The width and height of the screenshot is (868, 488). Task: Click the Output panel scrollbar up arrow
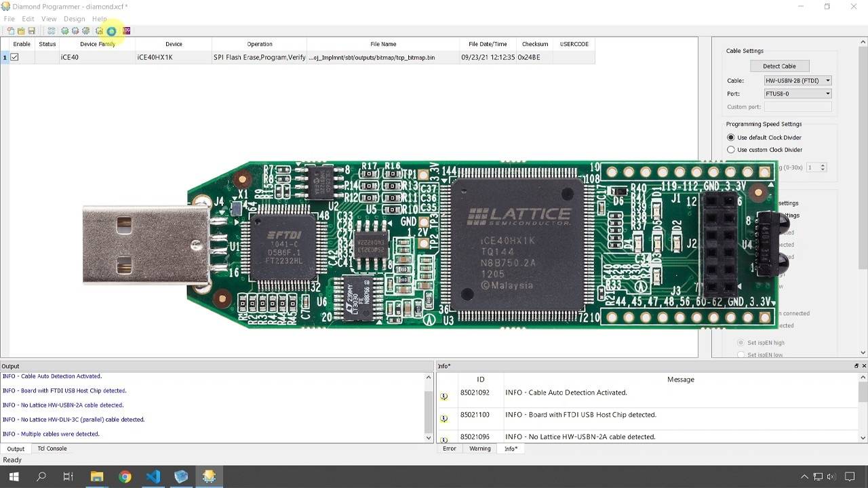429,377
